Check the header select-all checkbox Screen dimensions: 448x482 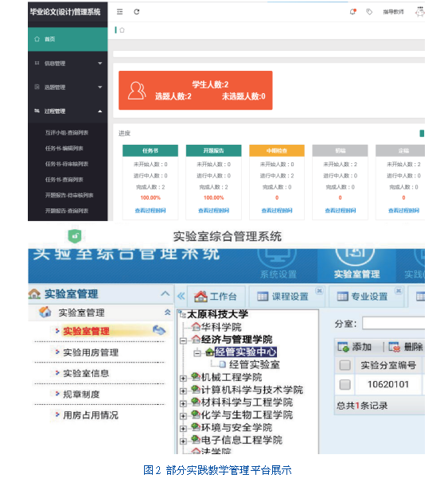coord(345,366)
